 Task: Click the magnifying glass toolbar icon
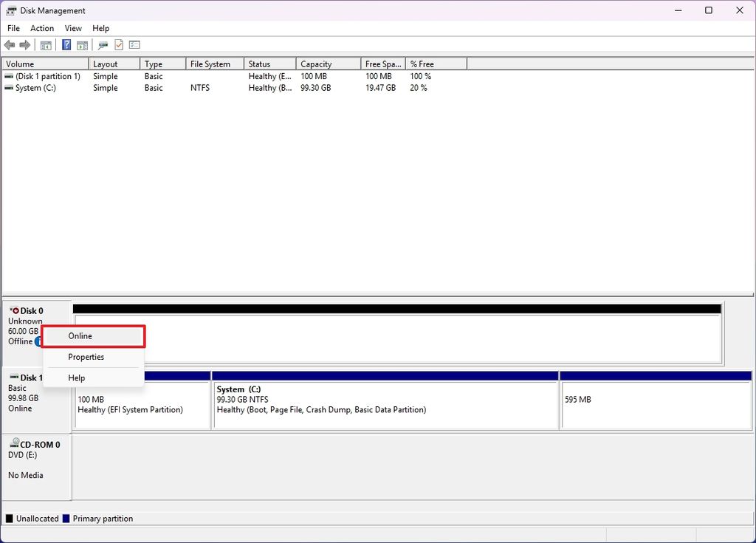pos(103,44)
